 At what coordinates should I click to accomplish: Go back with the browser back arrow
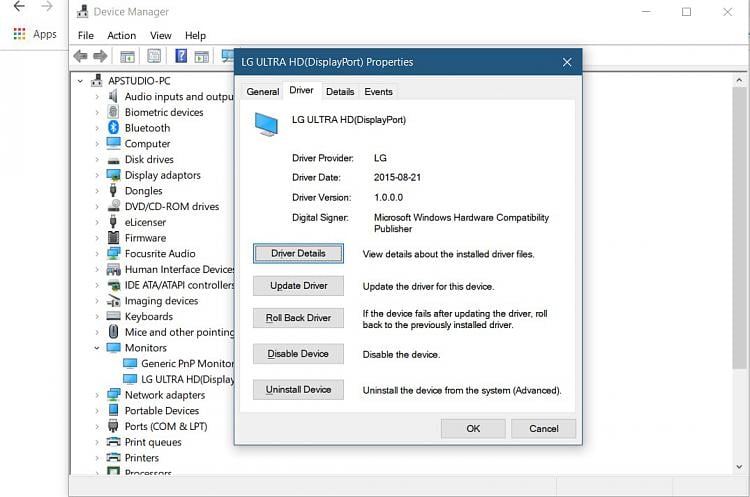[x=19, y=6]
